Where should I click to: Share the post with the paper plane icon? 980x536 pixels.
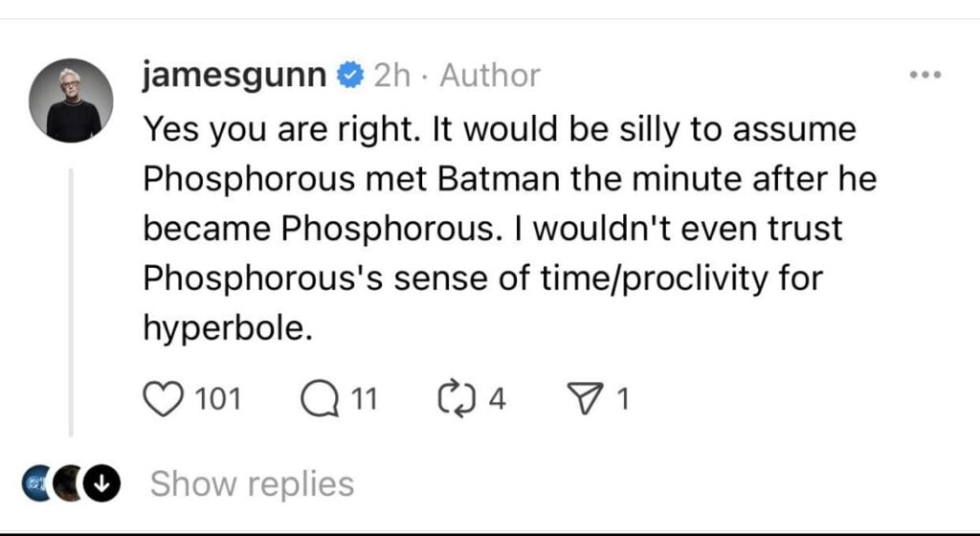point(584,398)
